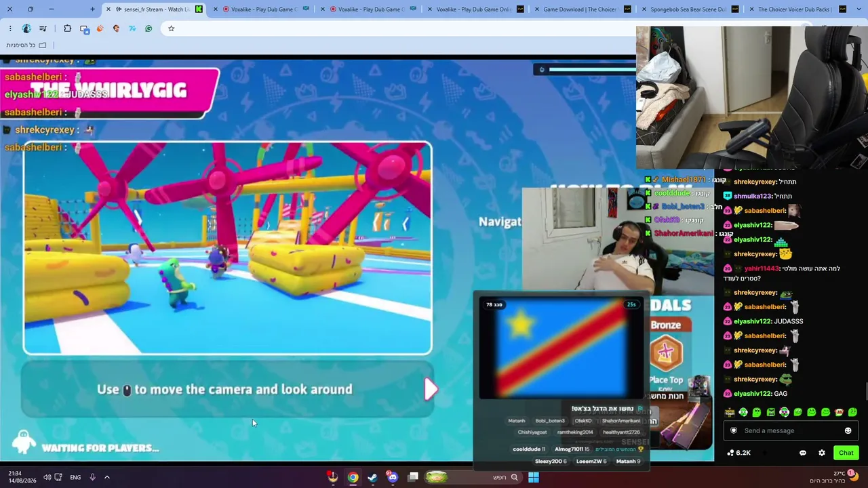This screenshot has width=868, height=488.
Task: Click the 6.2K viewer count
Action: 739,453
